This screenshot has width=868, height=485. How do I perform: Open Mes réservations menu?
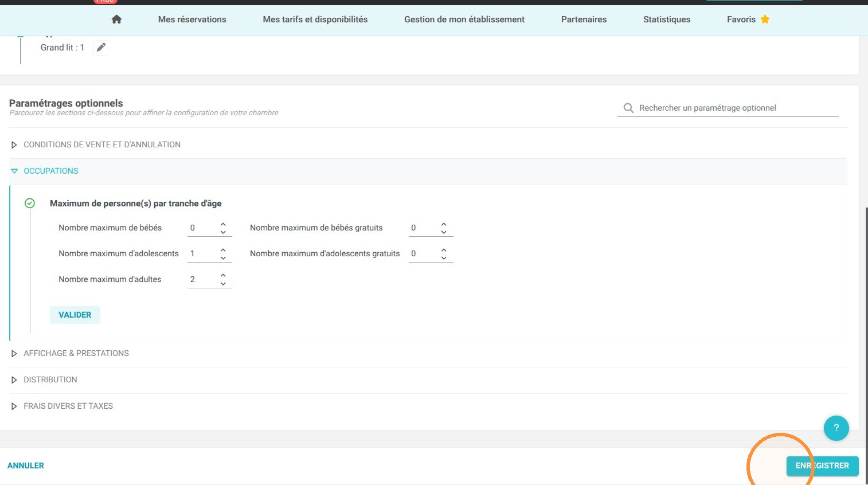click(x=192, y=19)
